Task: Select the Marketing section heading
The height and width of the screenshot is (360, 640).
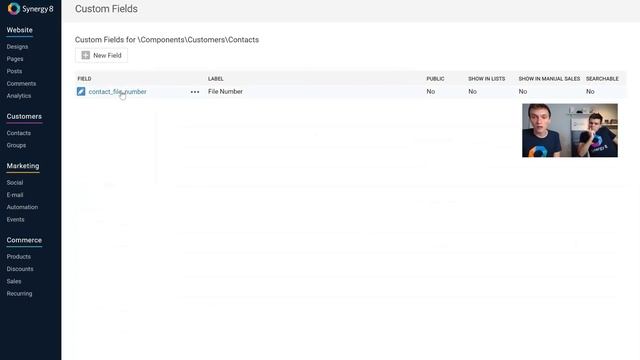Action: click(23, 166)
